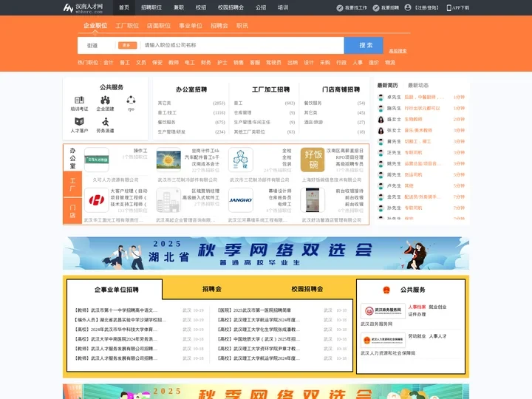Image resolution: width=532 pixels, height=399 pixels.
Task: Select the 事业单位 search tab
Action: tap(191, 25)
